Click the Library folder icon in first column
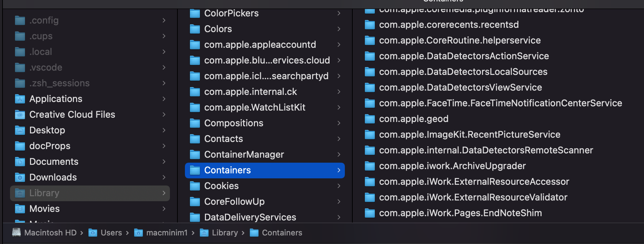 (x=20, y=193)
